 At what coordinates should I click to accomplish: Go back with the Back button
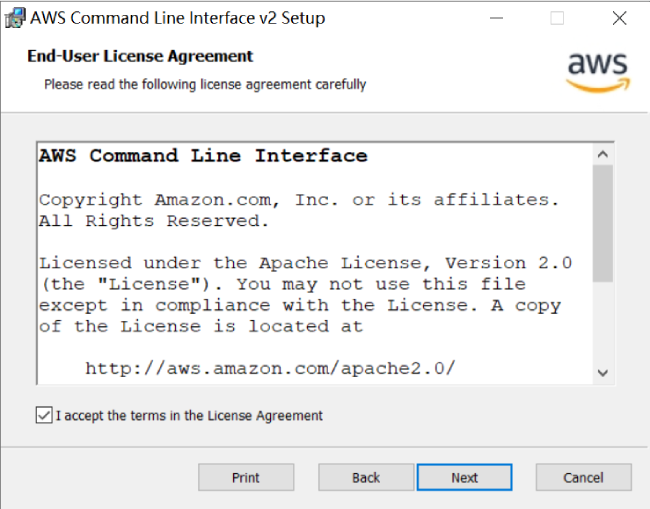coord(366,477)
